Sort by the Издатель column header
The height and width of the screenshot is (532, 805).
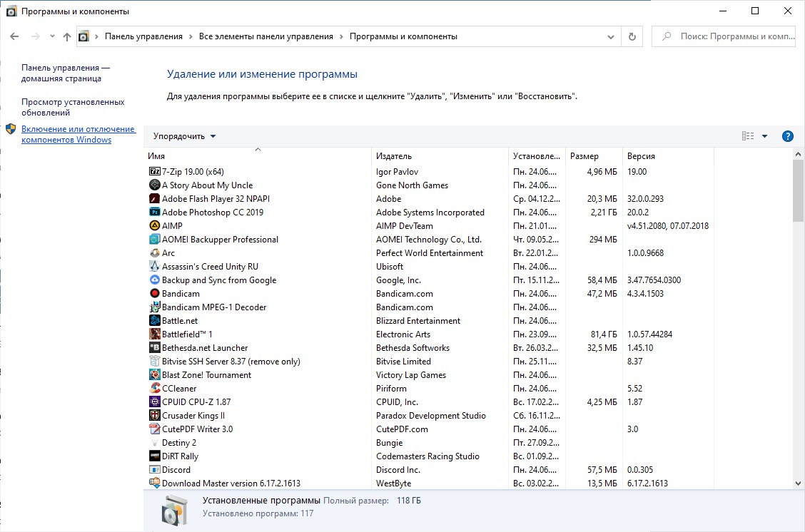439,155
